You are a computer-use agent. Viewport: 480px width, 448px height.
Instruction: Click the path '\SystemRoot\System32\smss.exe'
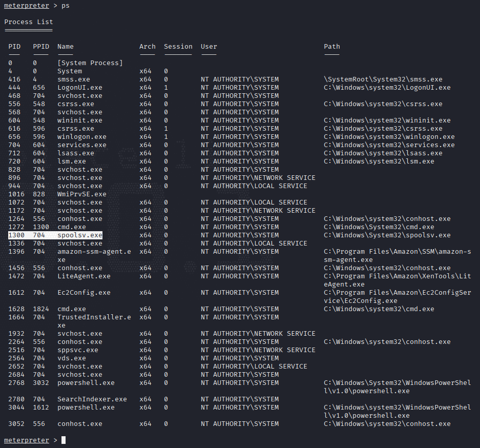pos(383,79)
